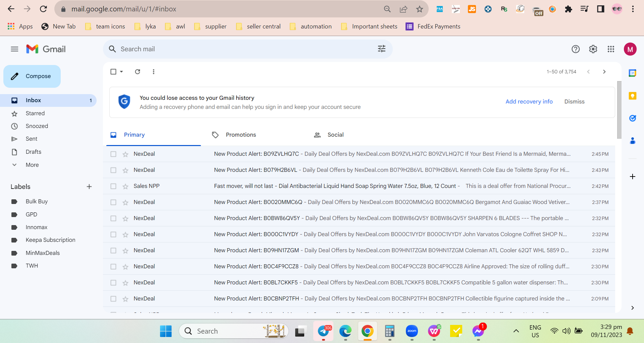Open the Windows taskbar Search box
Viewport: 644px width, 343px height.
click(234, 331)
